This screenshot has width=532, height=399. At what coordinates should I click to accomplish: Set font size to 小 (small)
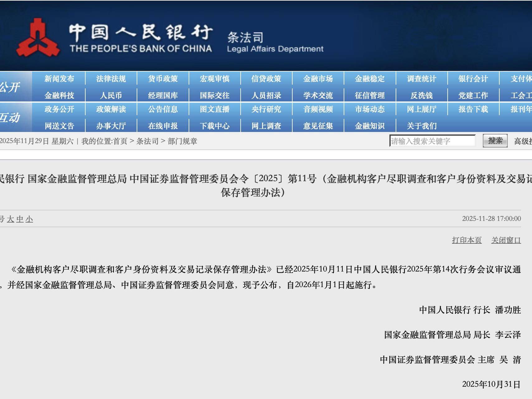[29, 219]
